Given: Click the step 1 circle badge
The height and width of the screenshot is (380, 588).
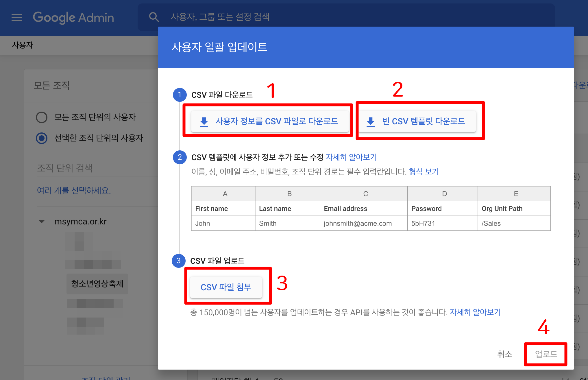Looking at the screenshot, I should coord(180,95).
